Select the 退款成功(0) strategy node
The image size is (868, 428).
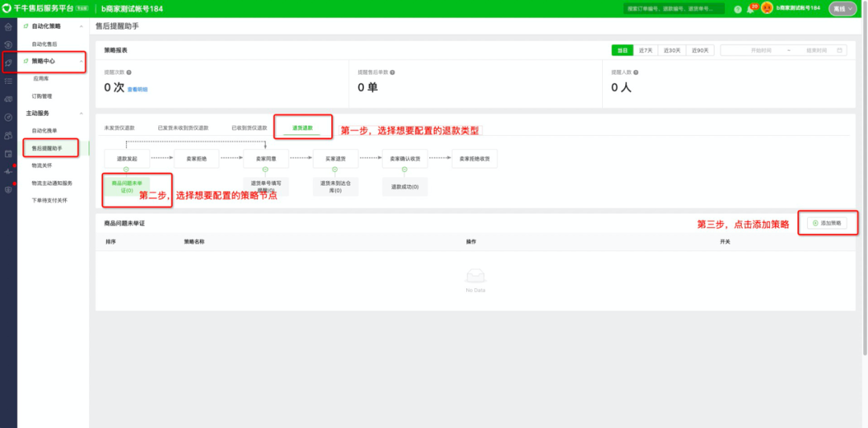coord(405,186)
